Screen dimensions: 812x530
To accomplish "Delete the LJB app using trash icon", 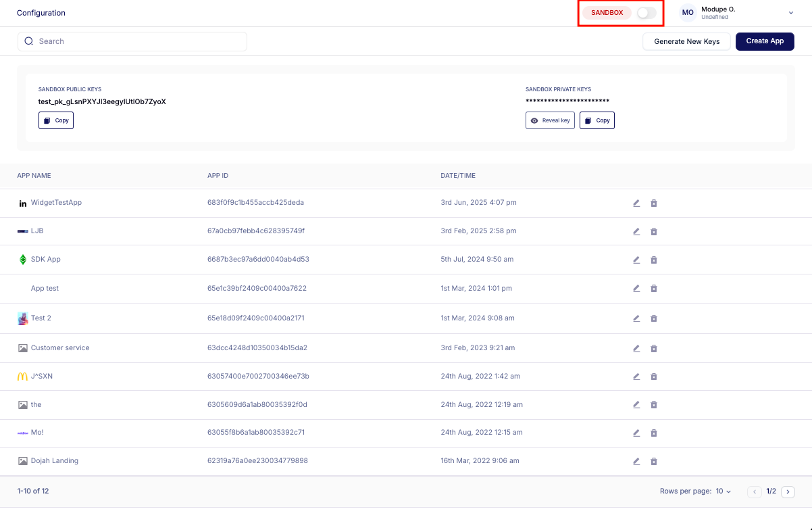I will click(x=654, y=231).
